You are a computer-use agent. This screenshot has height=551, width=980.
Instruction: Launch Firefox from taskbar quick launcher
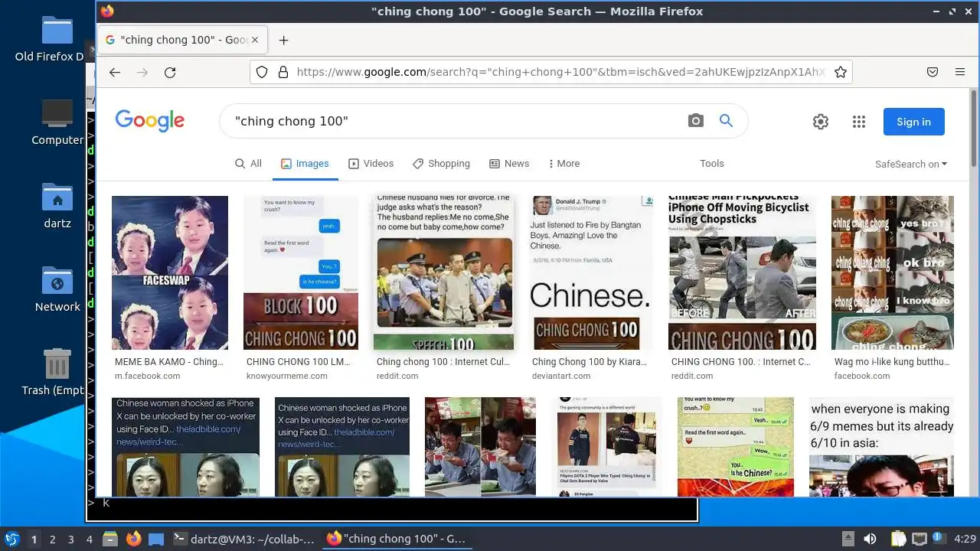click(x=134, y=540)
